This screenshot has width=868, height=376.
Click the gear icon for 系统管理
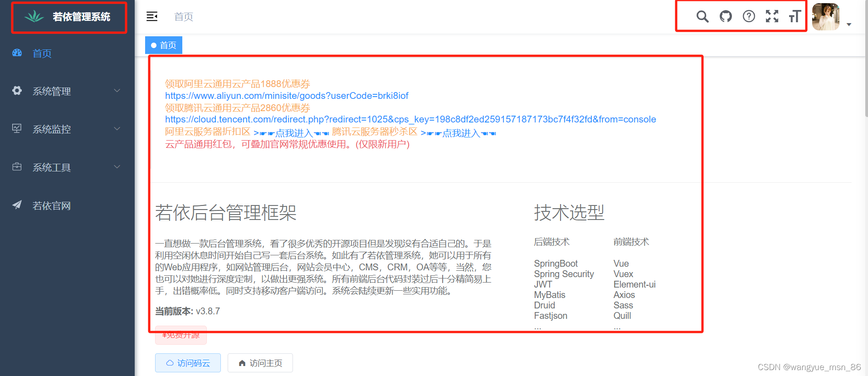(17, 91)
